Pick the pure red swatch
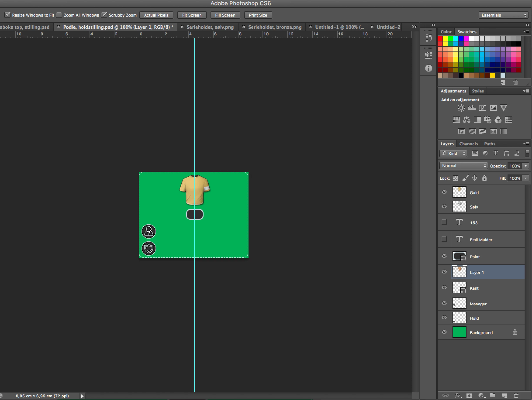Image resolution: width=532 pixels, height=400 pixels. click(x=440, y=39)
